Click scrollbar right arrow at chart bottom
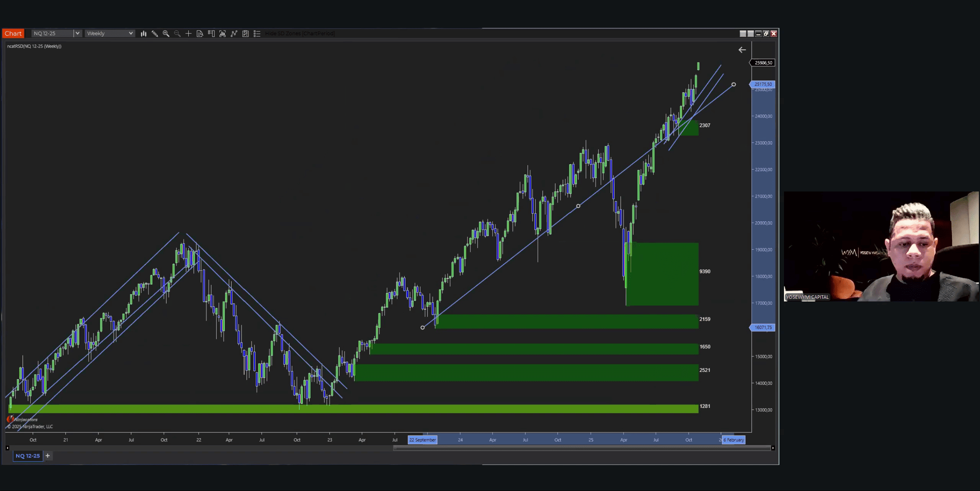Viewport: 980px width, 491px height. coord(773,448)
